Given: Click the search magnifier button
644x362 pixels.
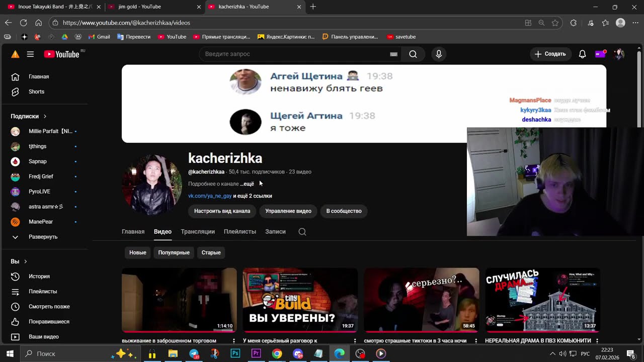Looking at the screenshot, I should tap(413, 54).
